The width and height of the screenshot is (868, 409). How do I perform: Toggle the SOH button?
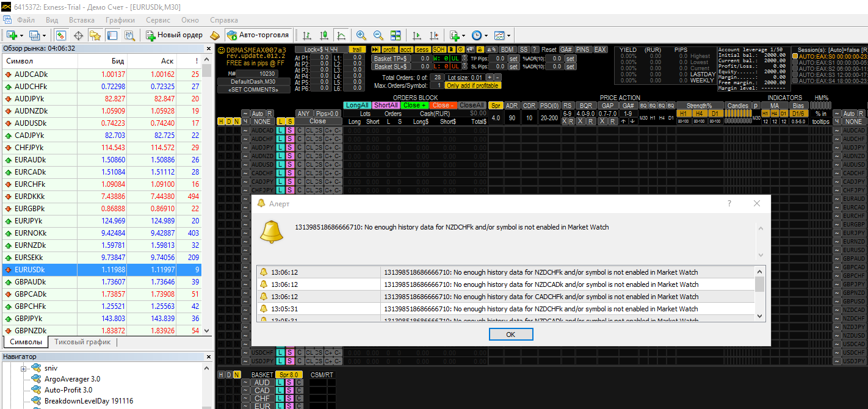[x=439, y=49]
